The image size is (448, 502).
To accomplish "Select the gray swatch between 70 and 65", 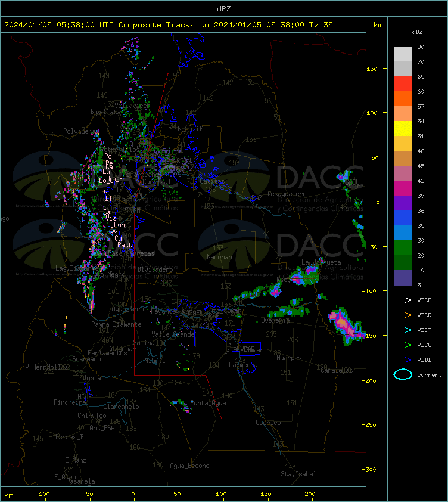I will [403, 69].
